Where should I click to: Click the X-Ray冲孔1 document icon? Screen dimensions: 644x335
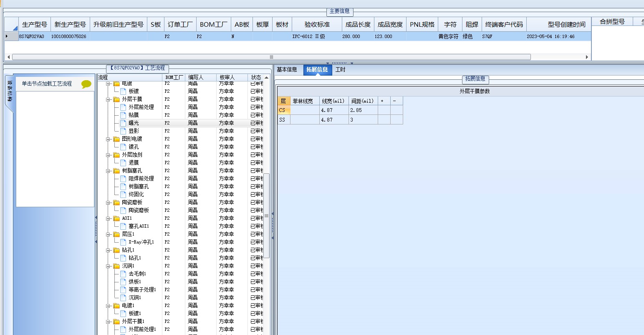click(123, 242)
